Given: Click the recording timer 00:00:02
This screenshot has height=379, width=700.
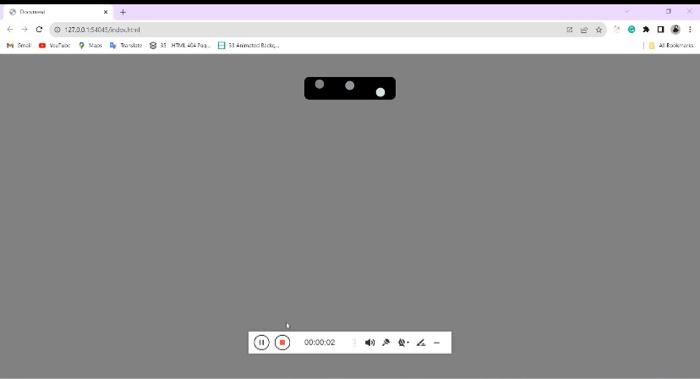Looking at the screenshot, I should pyautogui.click(x=319, y=342).
